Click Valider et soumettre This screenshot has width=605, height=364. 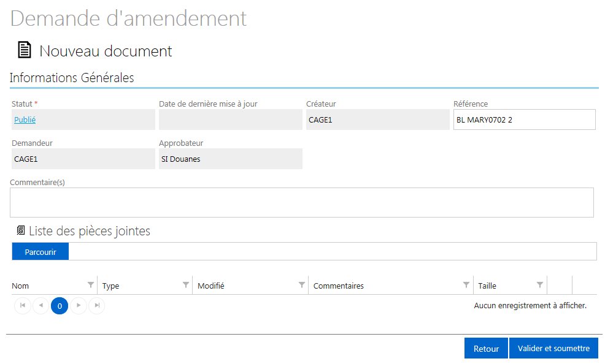pyautogui.click(x=553, y=348)
